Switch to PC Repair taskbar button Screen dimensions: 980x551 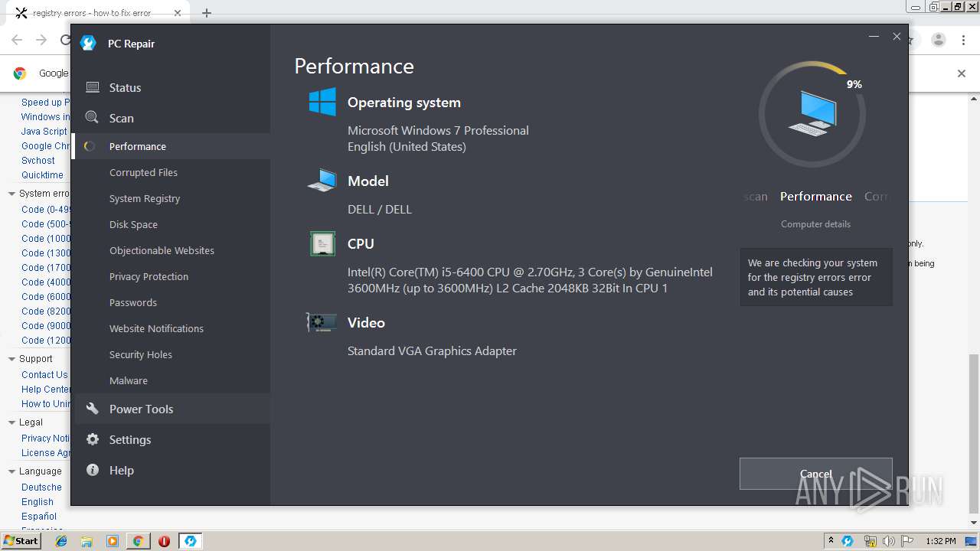(x=190, y=541)
